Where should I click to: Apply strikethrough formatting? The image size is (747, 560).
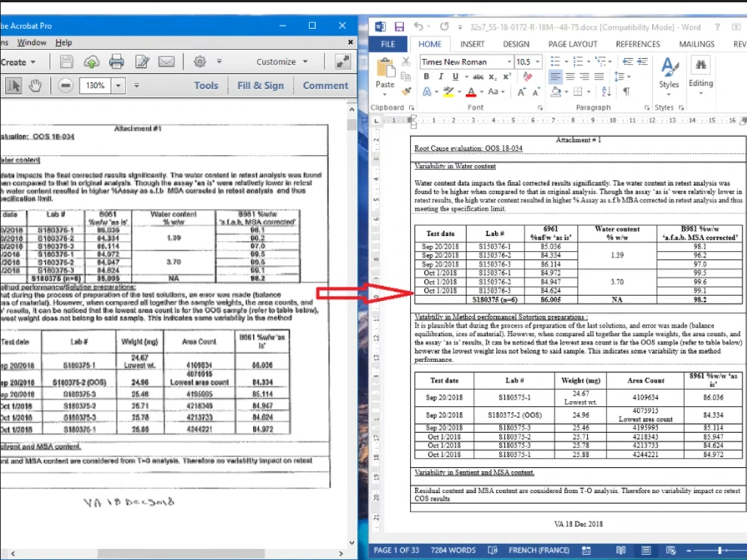point(478,77)
